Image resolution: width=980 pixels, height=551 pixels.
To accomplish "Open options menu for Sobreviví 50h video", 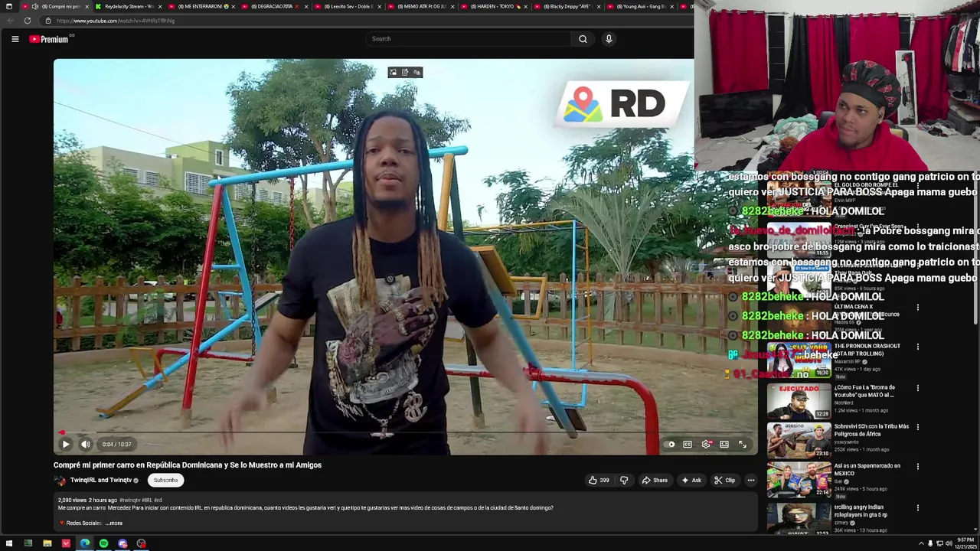I will pyautogui.click(x=918, y=427).
